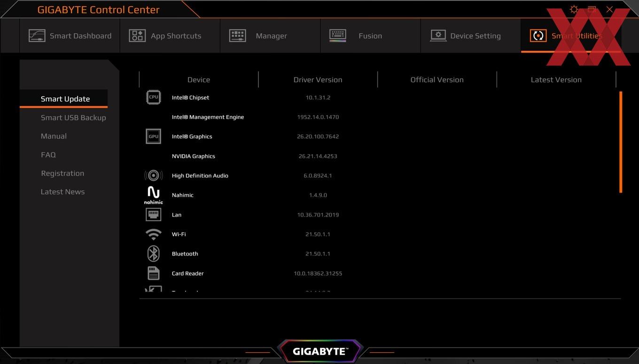Click driver version 26.21.14.4253
The image size is (639, 364).
[318, 156]
